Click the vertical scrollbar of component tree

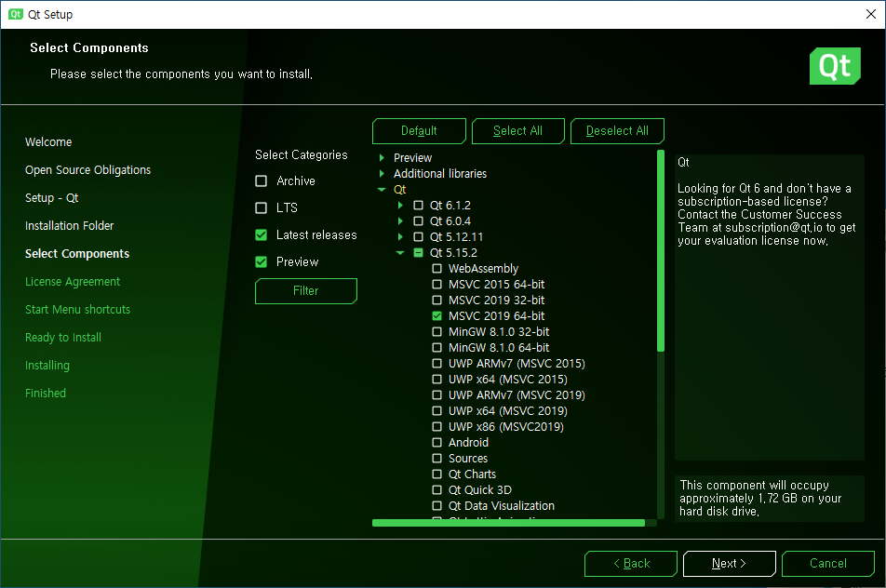(661, 251)
